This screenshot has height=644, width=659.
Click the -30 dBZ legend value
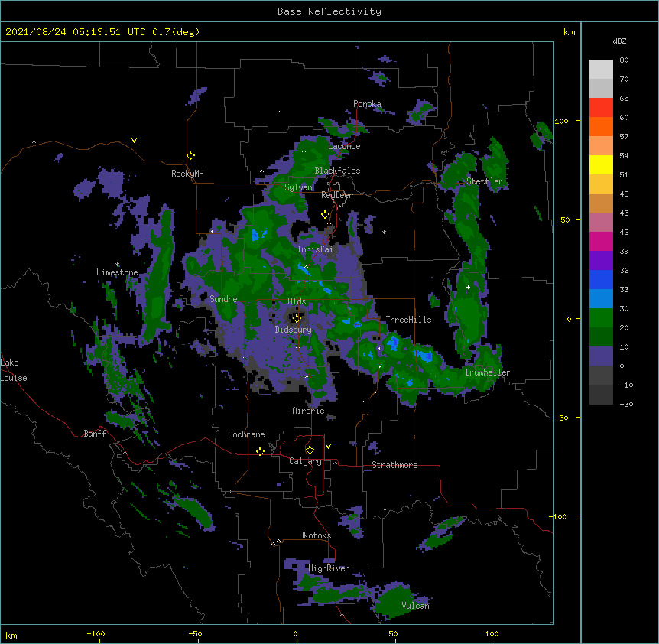(626, 405)
